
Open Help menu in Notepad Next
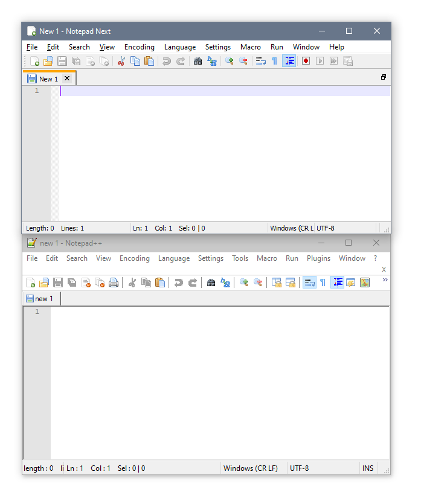click(336, 47)
